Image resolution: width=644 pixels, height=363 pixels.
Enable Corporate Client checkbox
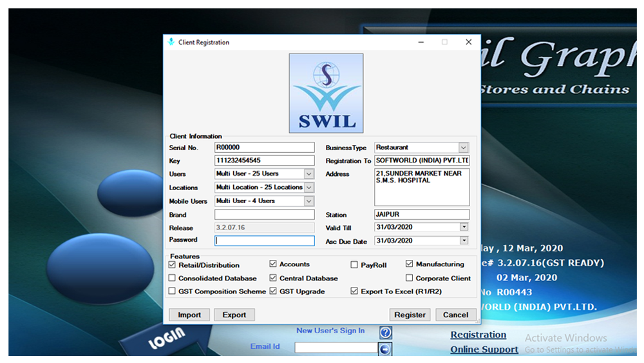410,278
